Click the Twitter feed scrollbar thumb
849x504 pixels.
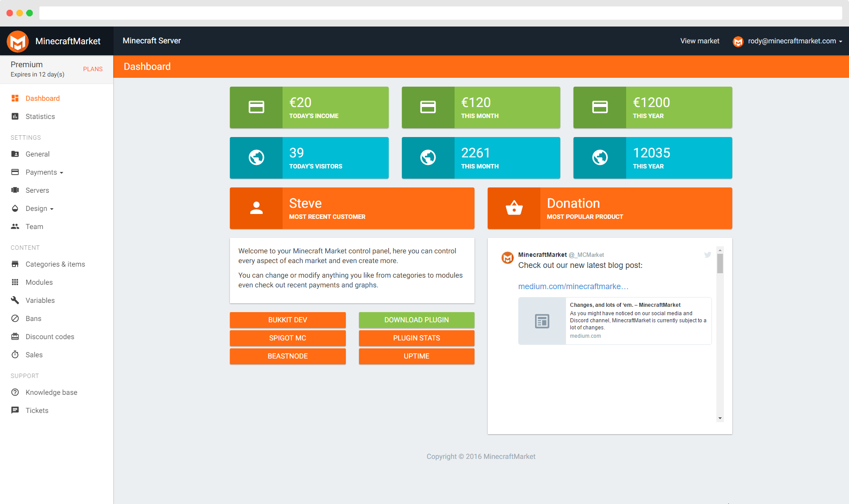tap(720, 263)
